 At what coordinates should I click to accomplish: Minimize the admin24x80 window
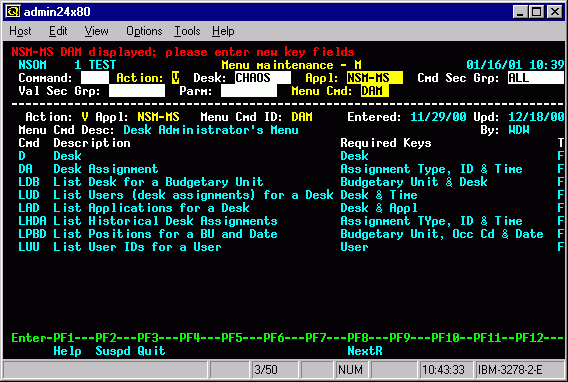[521, 12]
